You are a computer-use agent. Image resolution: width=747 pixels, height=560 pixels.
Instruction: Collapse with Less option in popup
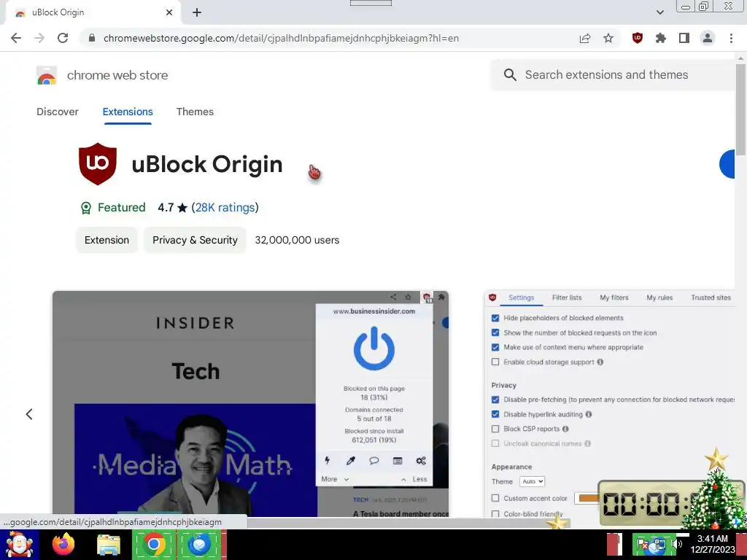point(414,479)
